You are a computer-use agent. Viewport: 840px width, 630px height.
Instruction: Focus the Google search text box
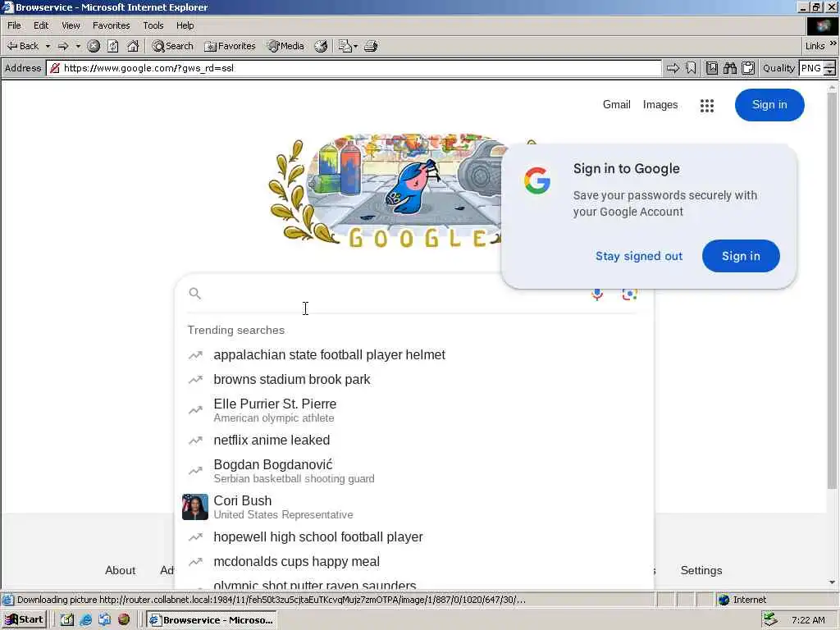(x=394, y=294)
